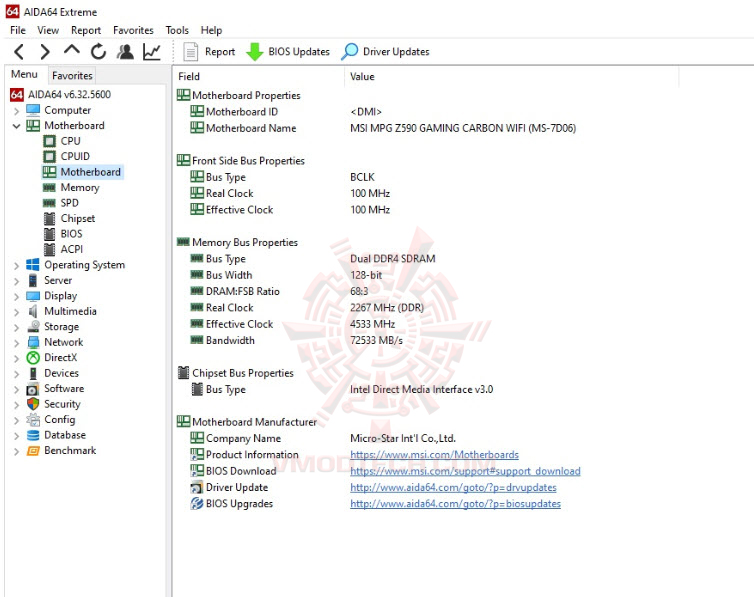Go forward with the right arrow icon
This screenshot has width=754, height=597.
click(x=45, y=51)
